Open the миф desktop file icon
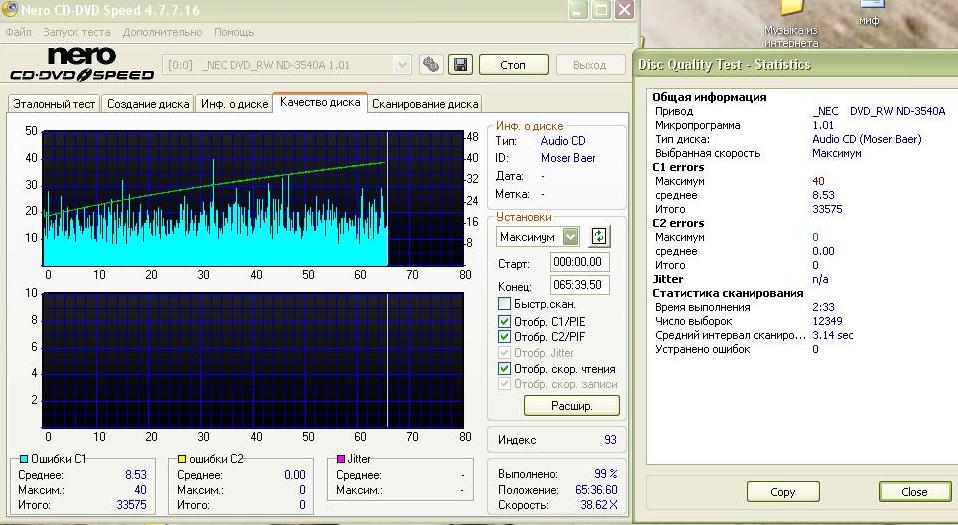Screen dimensions: 958x525 [x=868, y=12]
